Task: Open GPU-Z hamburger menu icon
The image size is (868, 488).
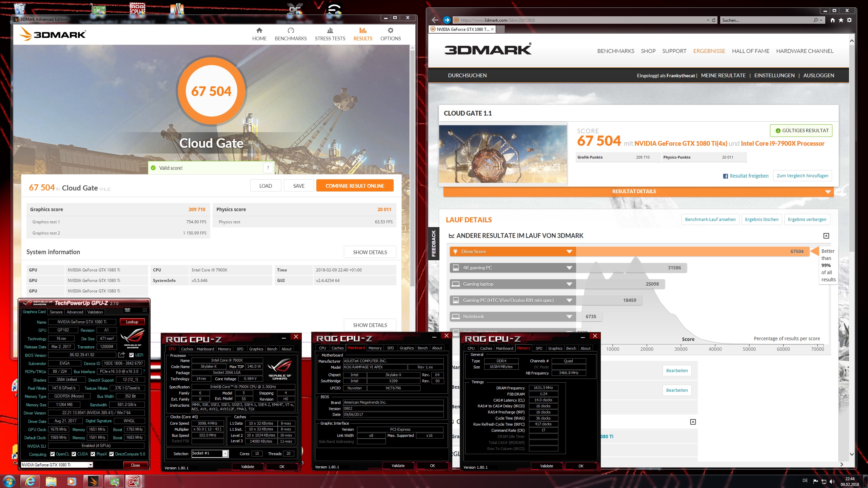Action: click(145, 310)
